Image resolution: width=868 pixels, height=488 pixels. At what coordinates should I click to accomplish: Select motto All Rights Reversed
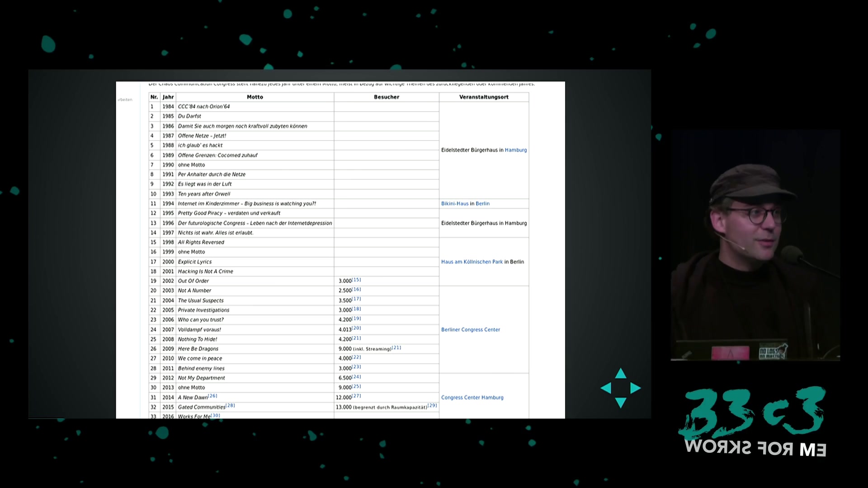click(x=201, y=242)
